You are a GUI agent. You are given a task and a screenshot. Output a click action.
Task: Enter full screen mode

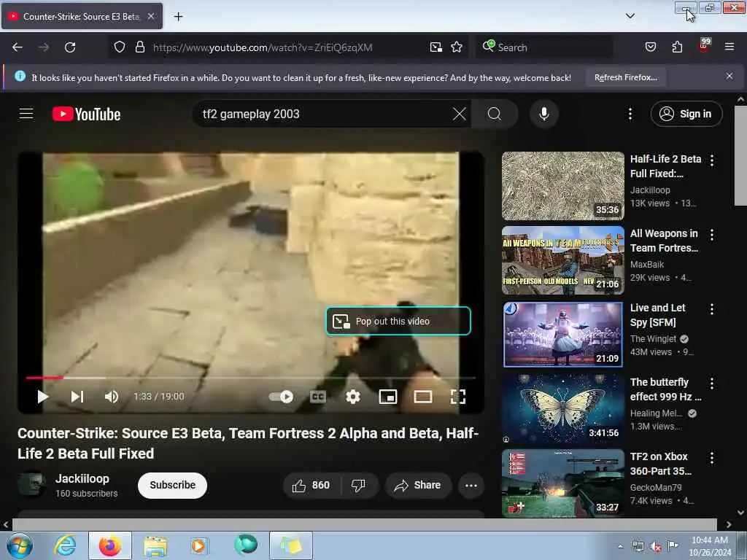[458, 397]
